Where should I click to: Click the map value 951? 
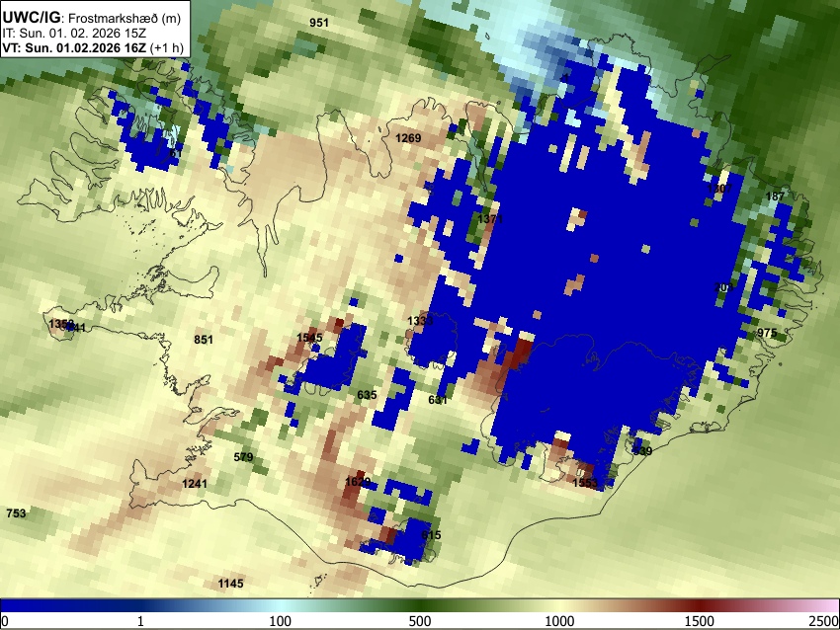pos(319,23)
